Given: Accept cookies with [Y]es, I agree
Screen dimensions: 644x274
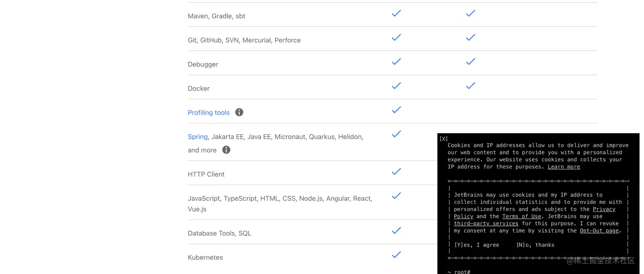Looking at the screenshot, I should click(477, 245).
